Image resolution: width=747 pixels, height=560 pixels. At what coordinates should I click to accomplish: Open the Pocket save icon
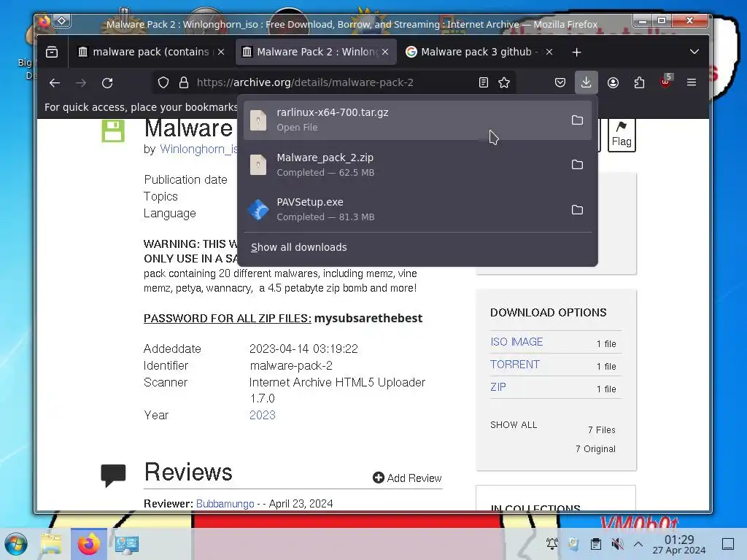(x=560, y=83)
